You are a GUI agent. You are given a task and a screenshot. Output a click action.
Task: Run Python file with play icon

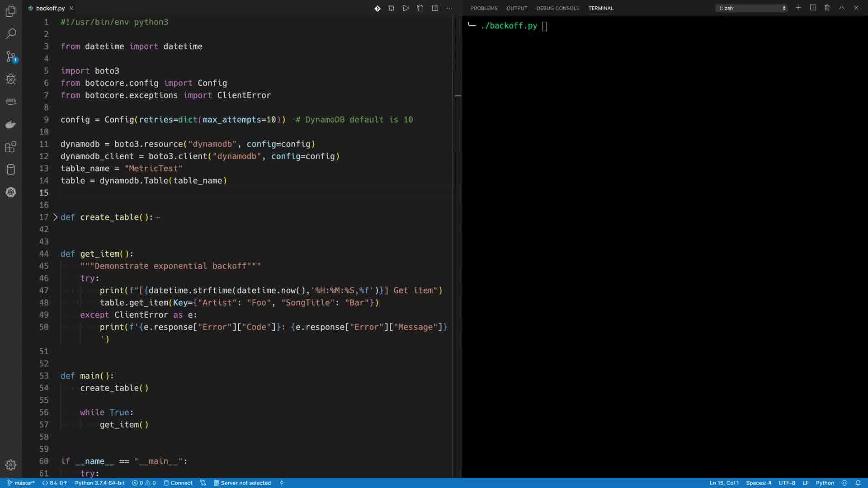click(406, 8)
